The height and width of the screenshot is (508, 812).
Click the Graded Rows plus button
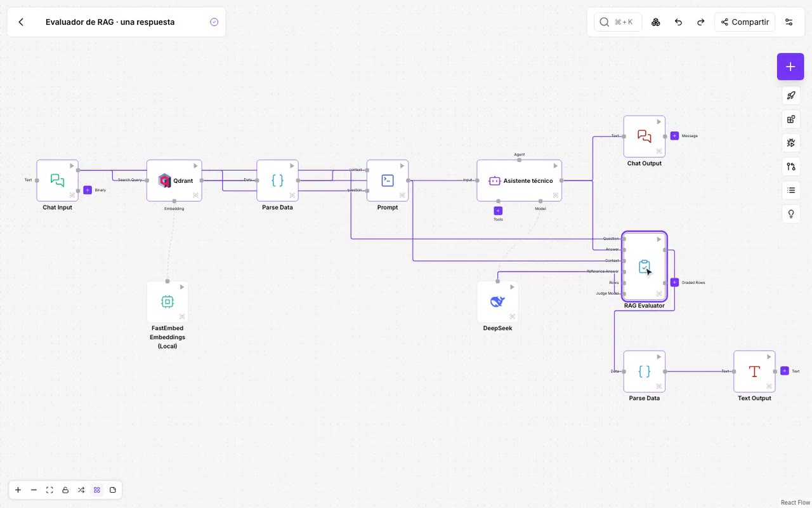674,283
